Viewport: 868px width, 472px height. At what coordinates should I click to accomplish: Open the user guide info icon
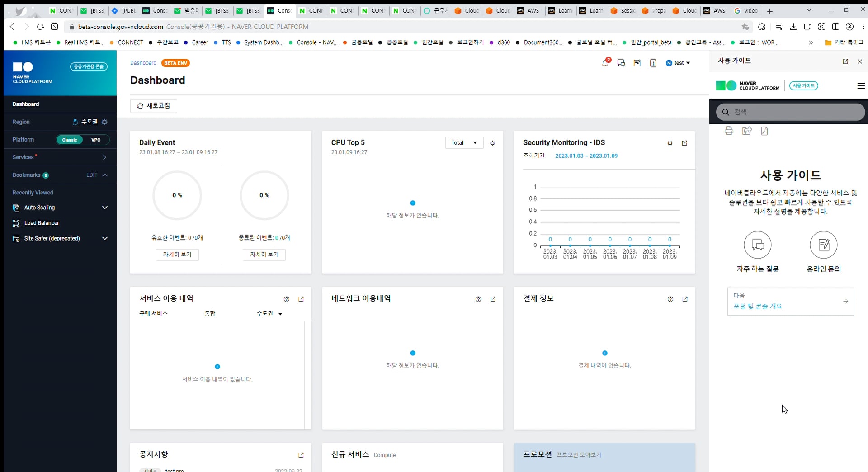(x=653, y=63)
